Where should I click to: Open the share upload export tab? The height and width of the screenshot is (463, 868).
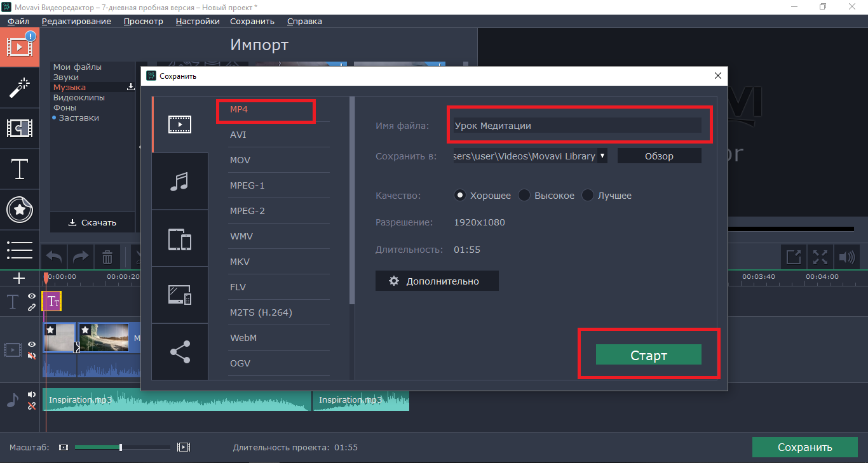(x=180, y=352)
